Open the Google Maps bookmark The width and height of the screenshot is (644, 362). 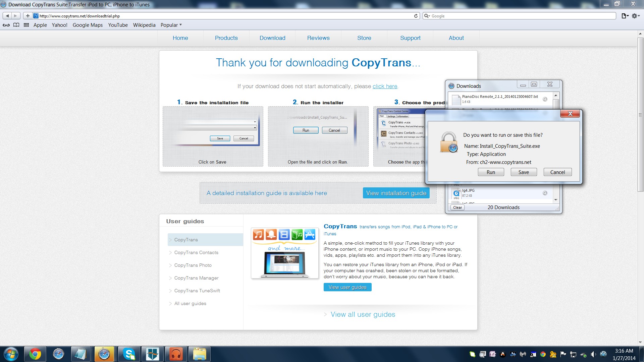[88, 25]
